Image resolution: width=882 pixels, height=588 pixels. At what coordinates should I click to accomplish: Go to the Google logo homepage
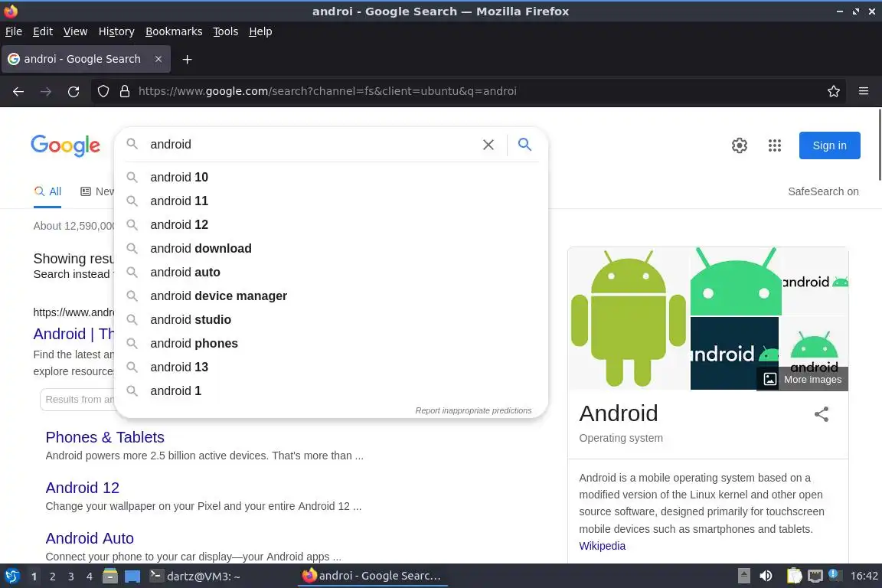(x=65, y=145)
